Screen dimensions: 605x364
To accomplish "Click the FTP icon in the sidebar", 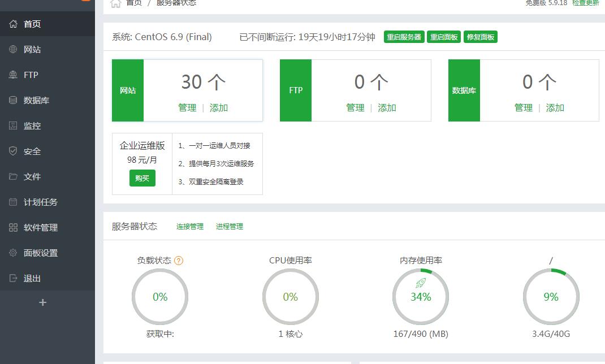I will point(14,75).
